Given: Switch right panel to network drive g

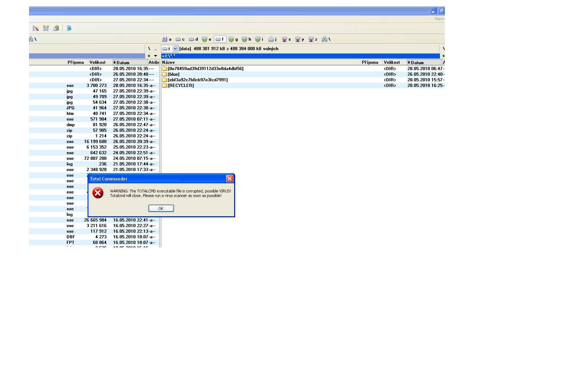Looking at the screenshot, I should (233, 39).
